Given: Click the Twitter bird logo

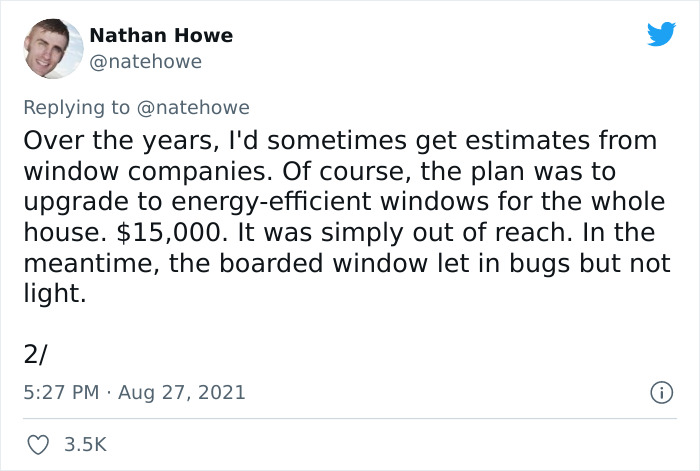Looking at the screenshot, I should 661,34.
